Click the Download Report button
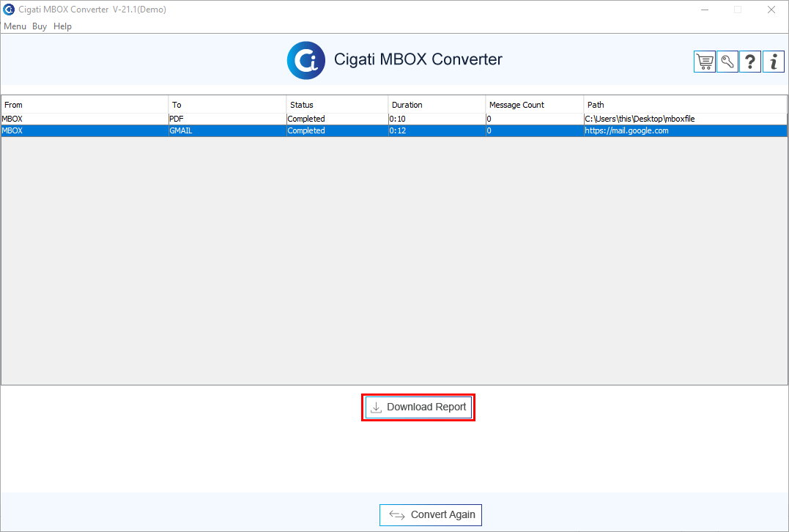Screen dimensions: 789x532 (418, 407)
